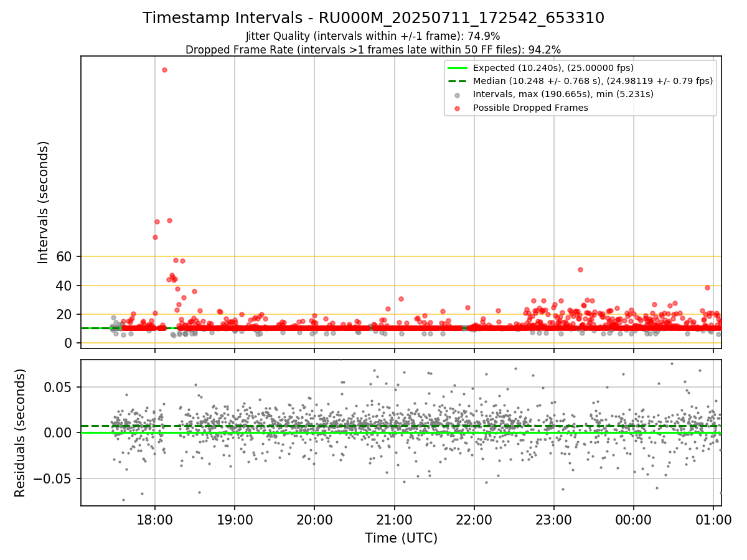The width and height of the screenshot is (747, 560).
Task: Click the isolated red point near 50s after 23:00
Action: pyautogui.click(x=580, y=269)
